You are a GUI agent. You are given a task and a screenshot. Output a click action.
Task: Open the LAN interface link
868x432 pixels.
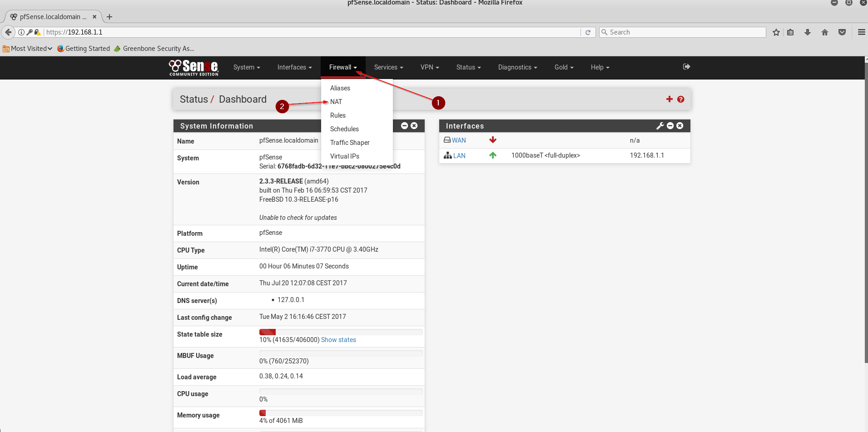(459, 156)
